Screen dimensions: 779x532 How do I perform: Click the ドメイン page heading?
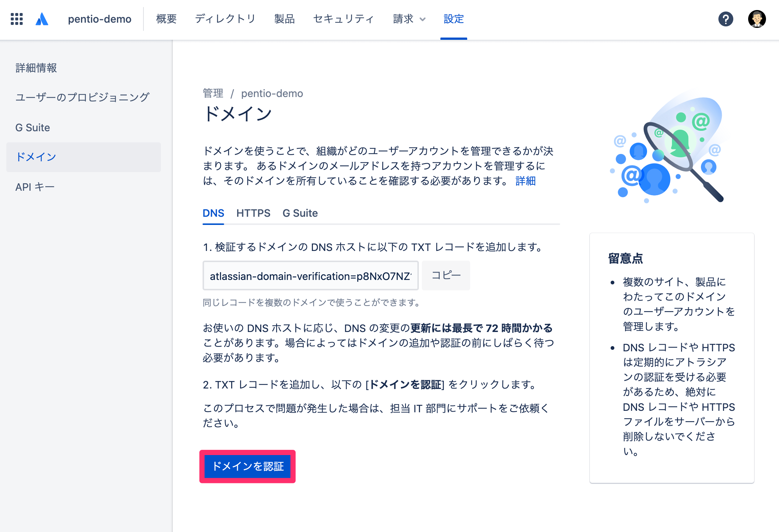tap(238, 114)
